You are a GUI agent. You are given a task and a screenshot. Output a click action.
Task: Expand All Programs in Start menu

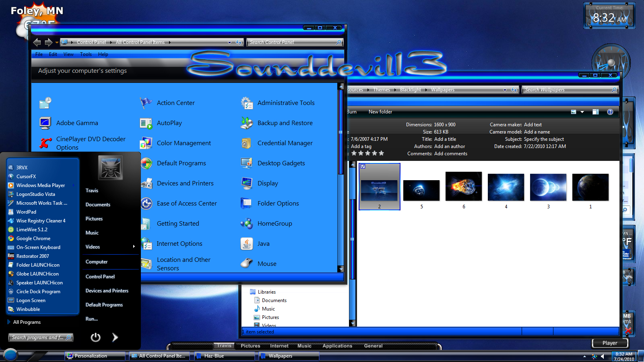tap(27, 322)
